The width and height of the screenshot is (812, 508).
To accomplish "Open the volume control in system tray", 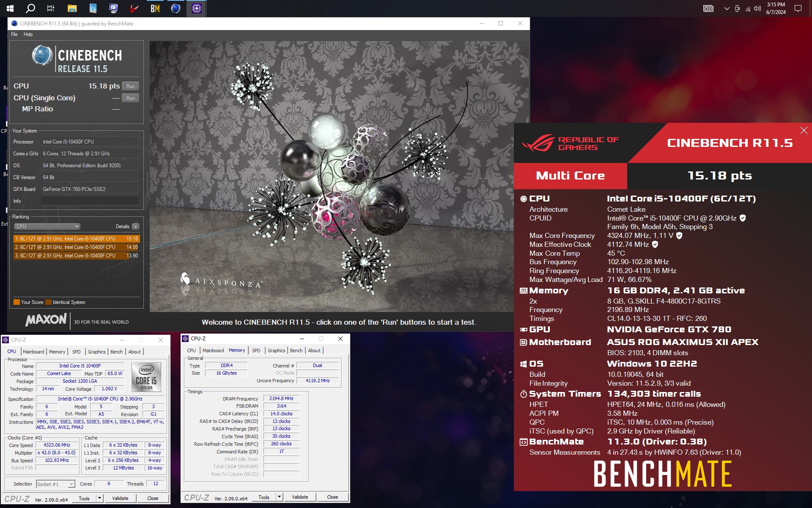I will [x=757, y=8].
